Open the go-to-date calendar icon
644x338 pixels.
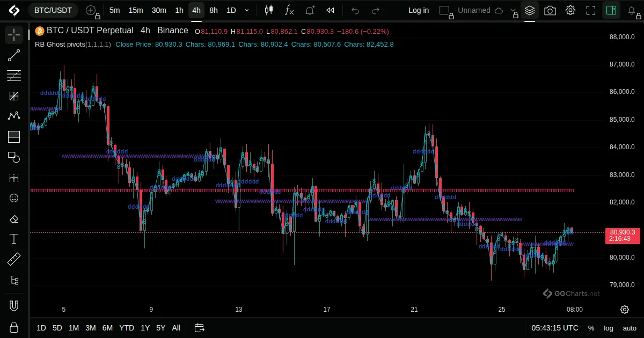pyautogui.click(x=200, y=328)
